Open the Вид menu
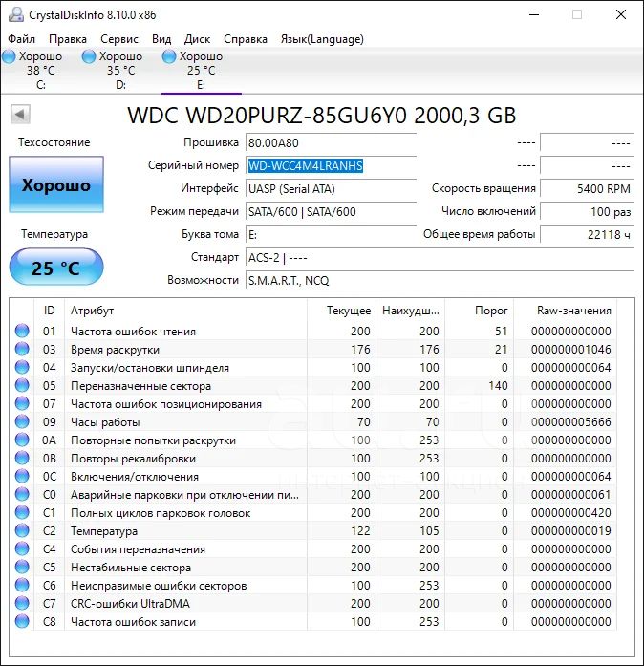The width and height of the screenshot is (644, 666). pyautogui.click(x=161, y=39)
